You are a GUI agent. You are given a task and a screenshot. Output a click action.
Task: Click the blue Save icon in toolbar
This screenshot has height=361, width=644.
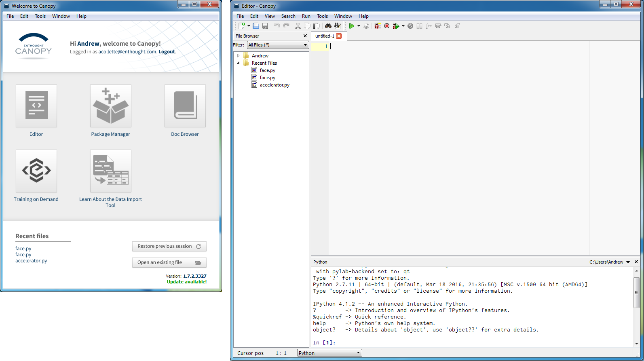click(256, 26)
